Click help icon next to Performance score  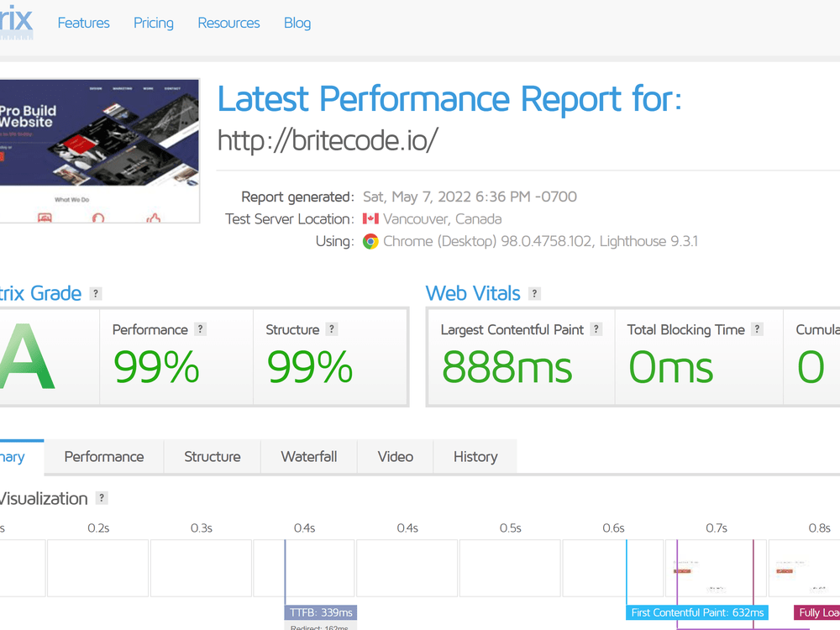(x=201, y=329)
